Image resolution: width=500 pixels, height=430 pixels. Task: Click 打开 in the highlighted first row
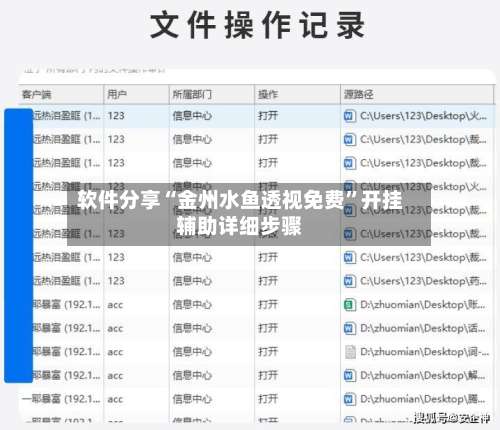[x=268, y=116]
